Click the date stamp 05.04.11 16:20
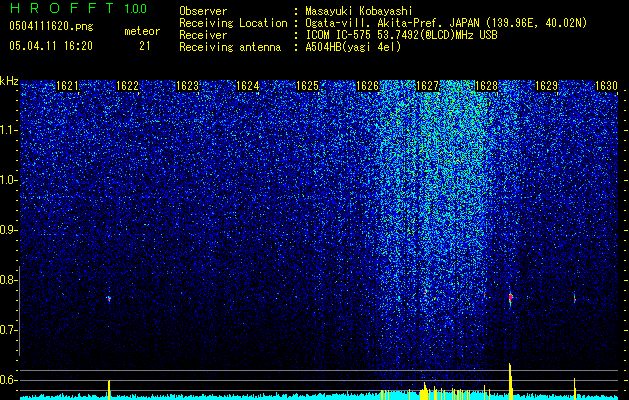This screenshot has width=629, height=400. coord(51,46)
